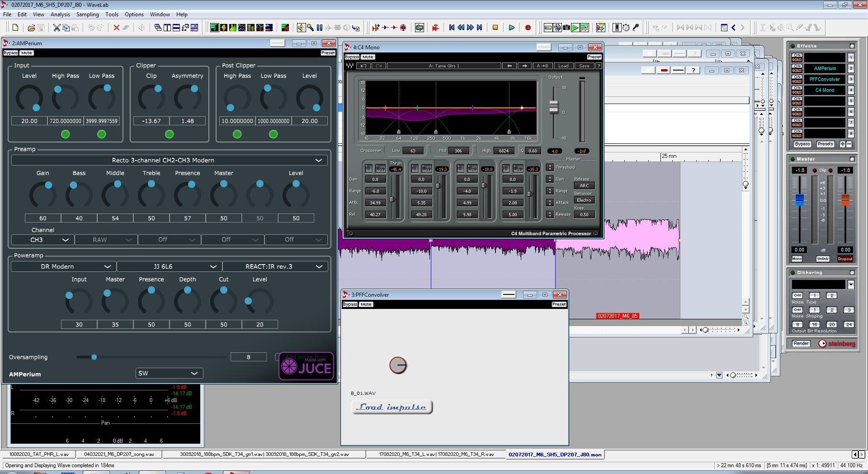Switch to the 04032021_M6_DP207_song.wav tab

(119, 454)
